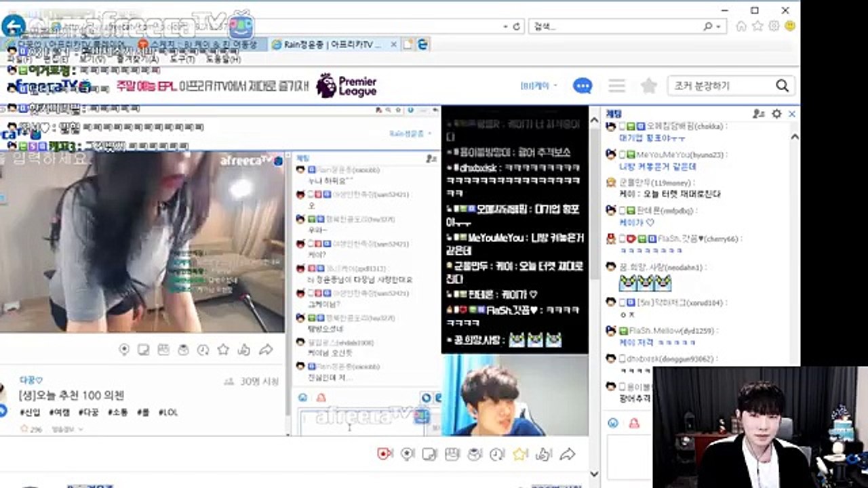Tick the checkbox beside user xorud104
Image resolution: width=868 pixels, height=488 pixels.
[622, 302]
